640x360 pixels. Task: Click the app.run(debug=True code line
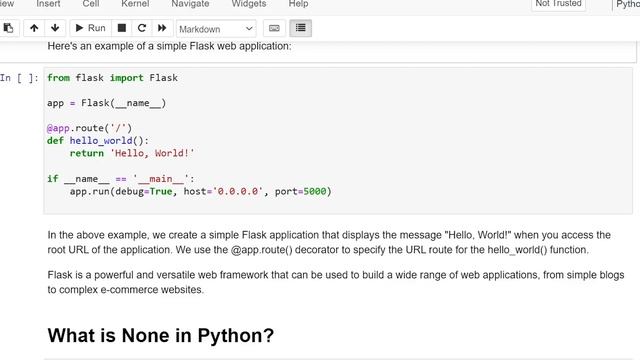(200, 191)
